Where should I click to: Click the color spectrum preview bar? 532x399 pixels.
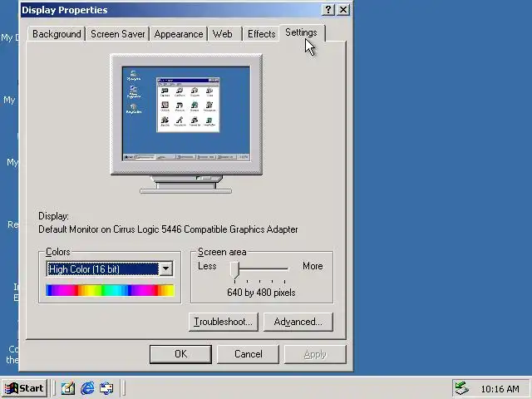coord(110,290)
